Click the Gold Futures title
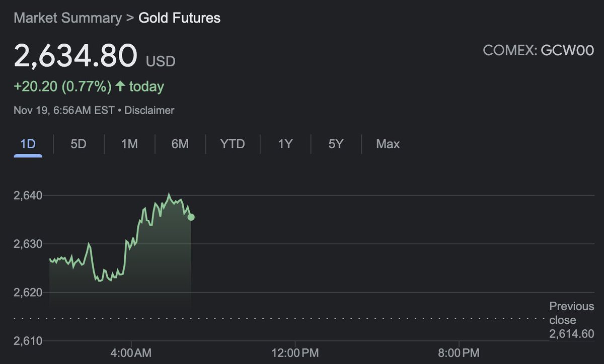The image size is (604, 364). 179,18
